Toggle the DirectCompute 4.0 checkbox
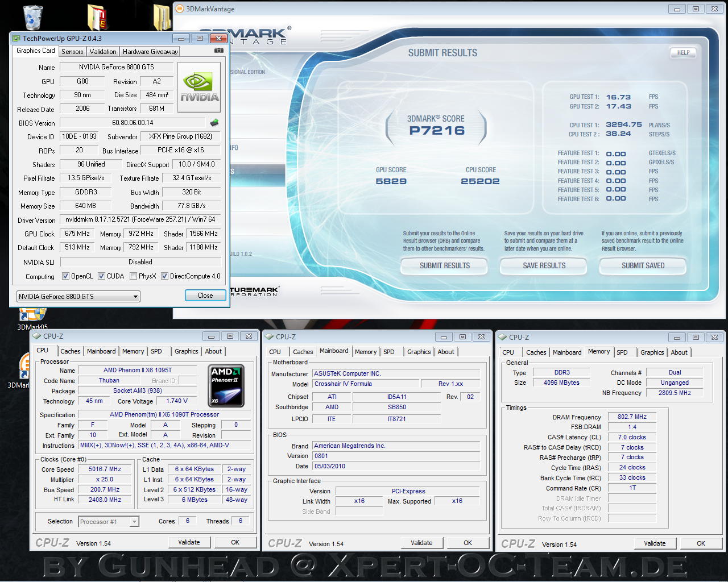The height and width of the screenshot is (582, 728). 164,276
